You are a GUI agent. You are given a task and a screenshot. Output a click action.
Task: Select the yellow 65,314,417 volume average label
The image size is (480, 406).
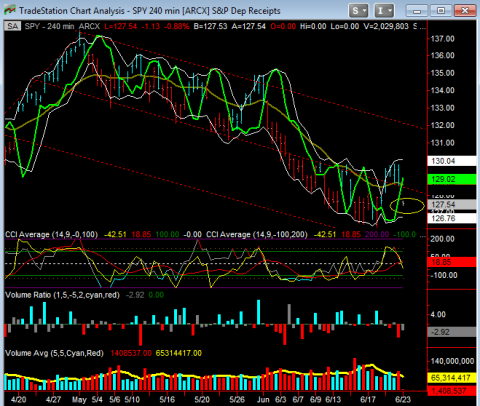(x=452, y=378)
